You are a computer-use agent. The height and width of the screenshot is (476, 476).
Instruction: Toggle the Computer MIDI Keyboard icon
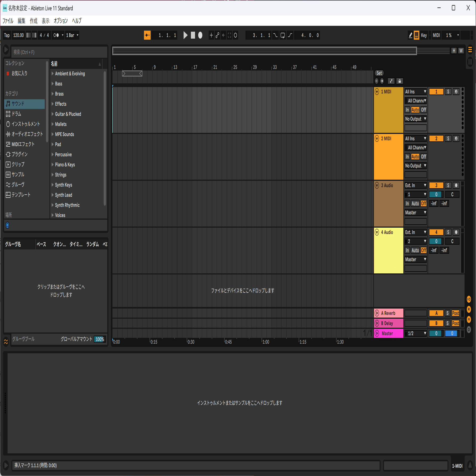tap(416, 35)
